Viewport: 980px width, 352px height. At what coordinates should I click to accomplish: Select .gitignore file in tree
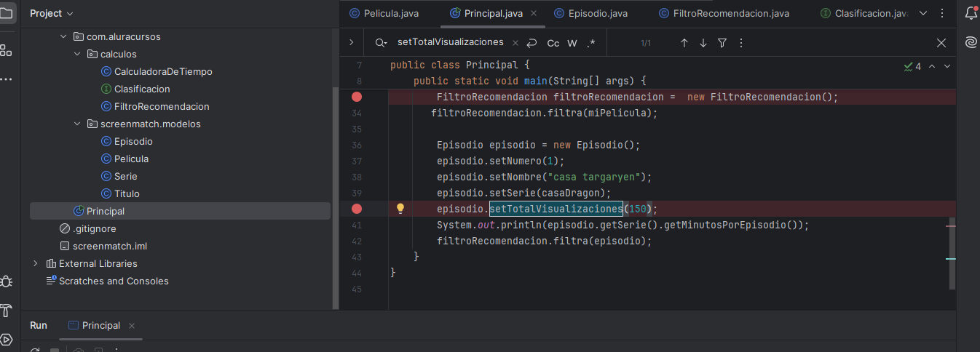click(94, 228)
